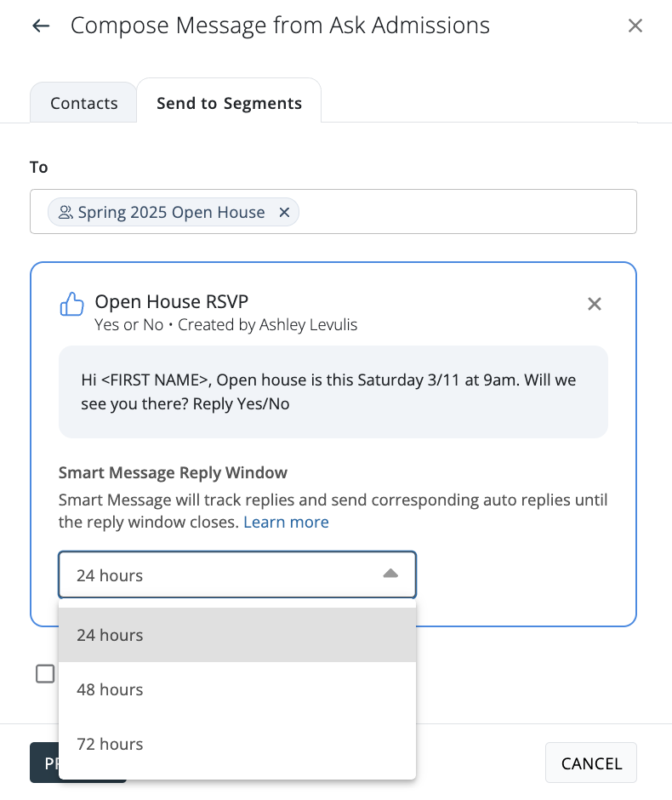
Task: Click the empty area of To field
Action: (x=468, y=212)
